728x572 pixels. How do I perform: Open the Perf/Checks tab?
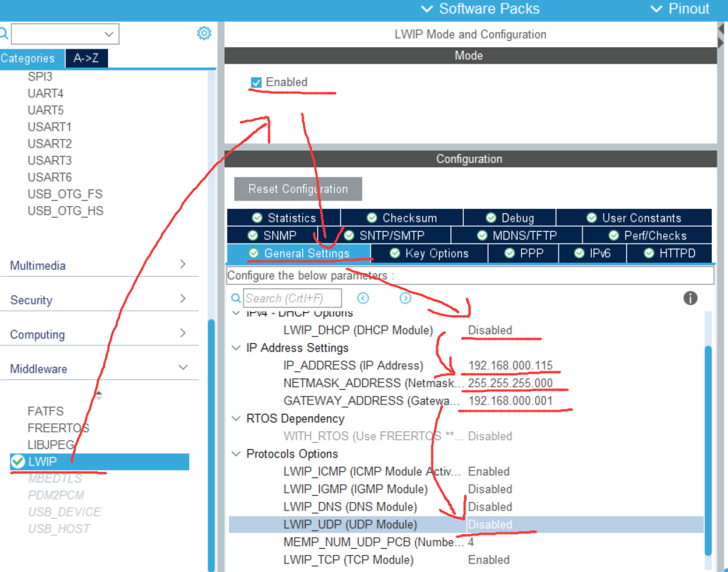648,235
